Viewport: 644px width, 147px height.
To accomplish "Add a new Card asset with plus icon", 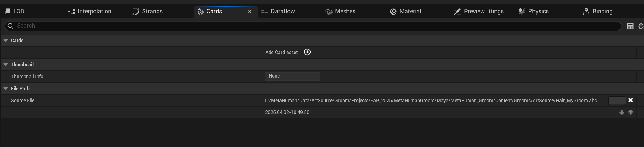I will click(307, 52).
